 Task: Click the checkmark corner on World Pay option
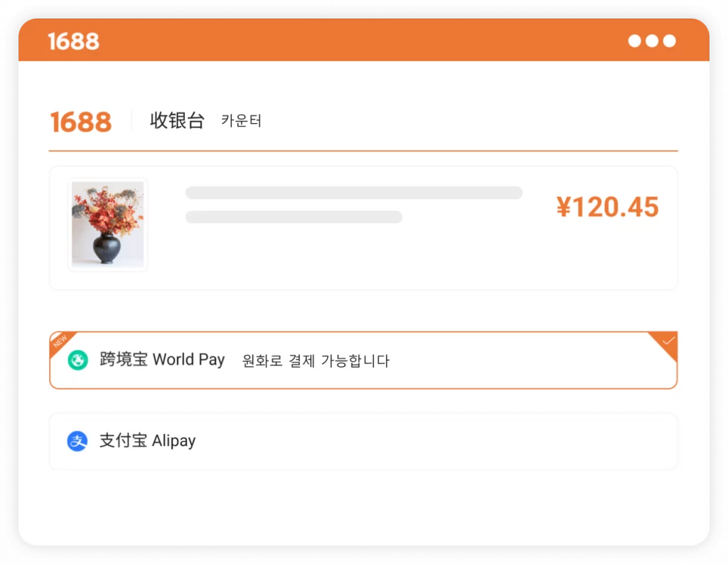(x=665, y=344)
